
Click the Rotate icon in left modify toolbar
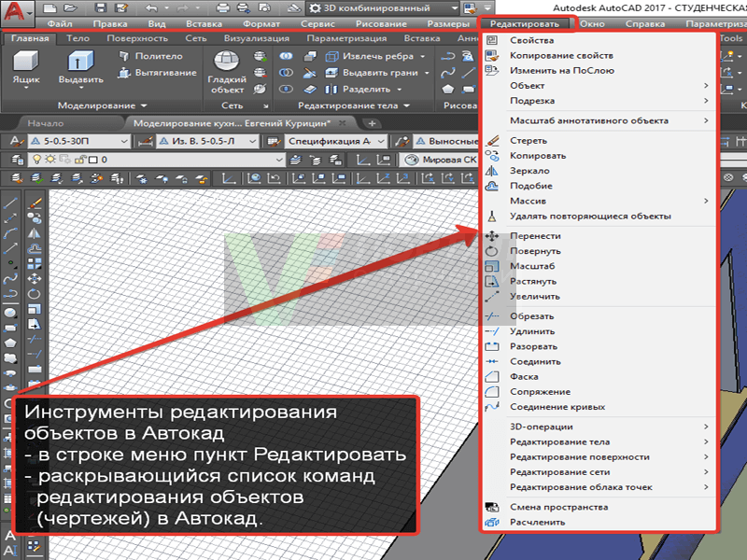click(35, 294)
